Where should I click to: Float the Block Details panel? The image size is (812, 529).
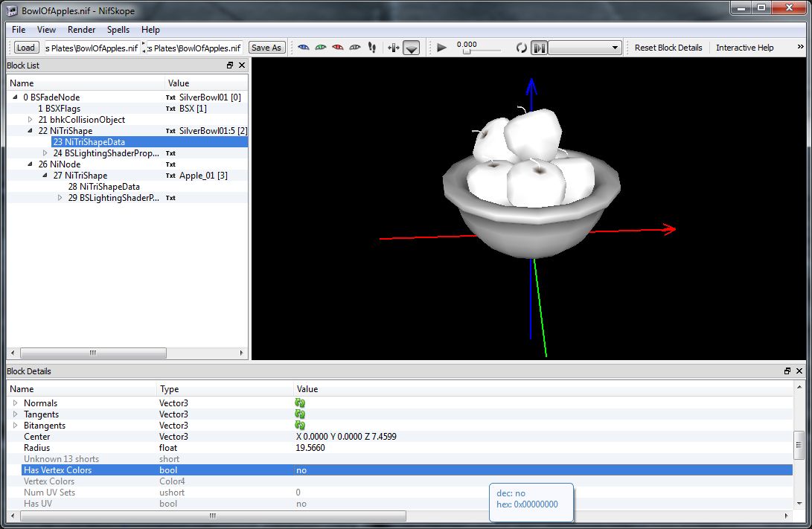[787, 371]
